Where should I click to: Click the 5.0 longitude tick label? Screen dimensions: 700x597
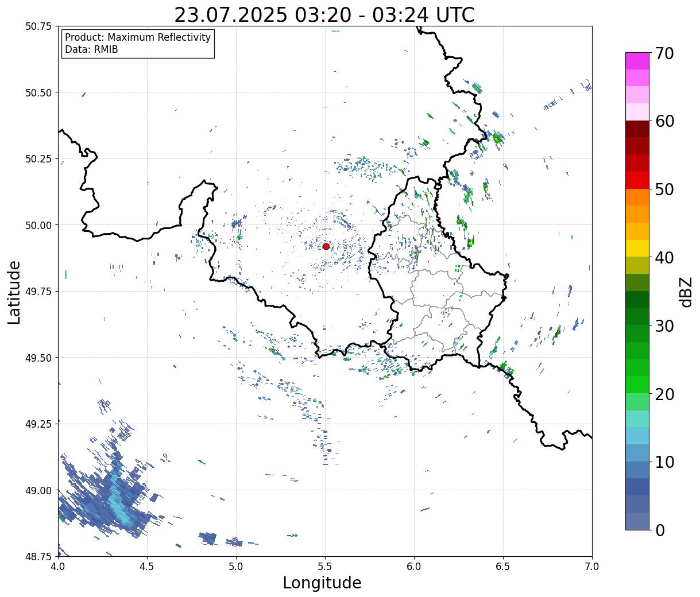[x=236, y=567]
